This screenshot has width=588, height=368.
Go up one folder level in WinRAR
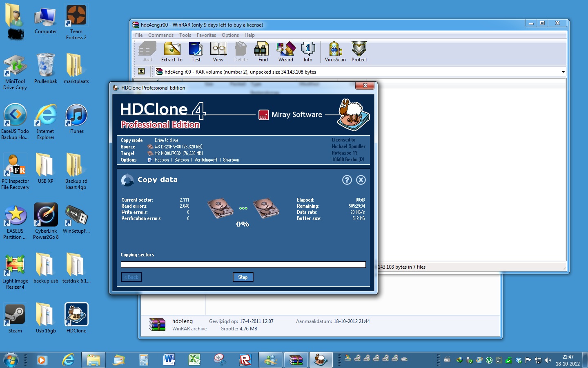(x=141, y=71)
